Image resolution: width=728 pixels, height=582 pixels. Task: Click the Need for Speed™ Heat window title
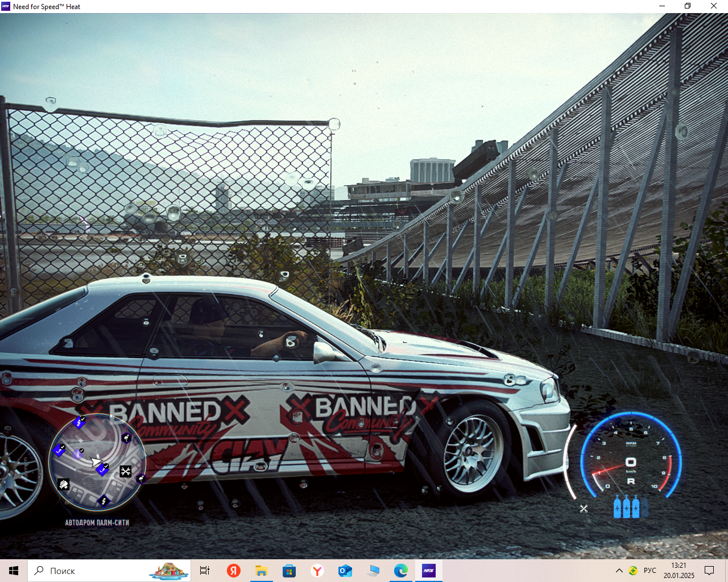47,7
